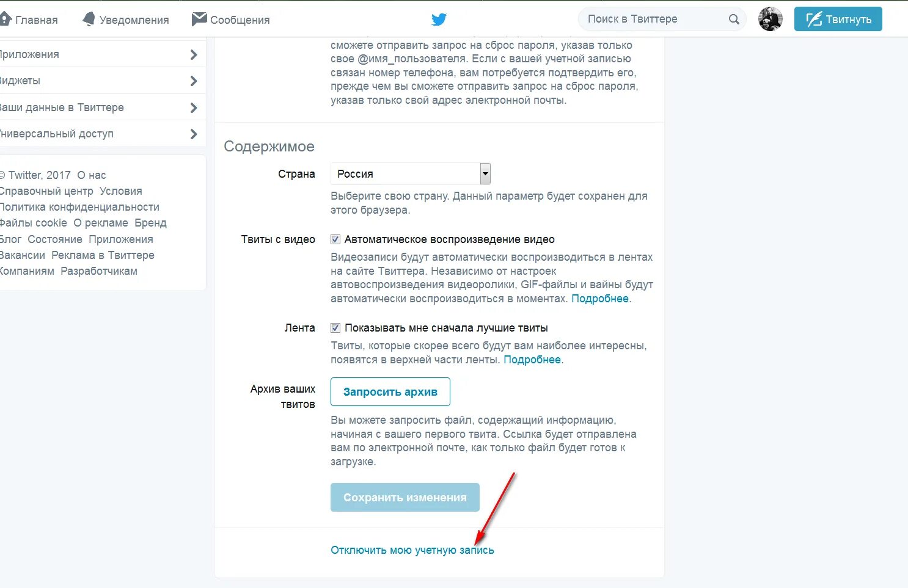Click Подробнее link about best tweets
Viewport: 908px width, 588px height.
pyautogui.click(x=532, y=360)
